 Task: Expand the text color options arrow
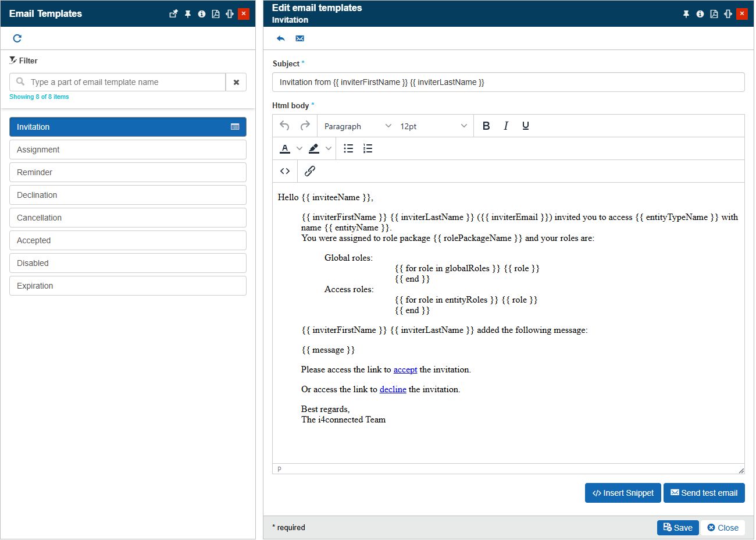[x=299, y=148]
